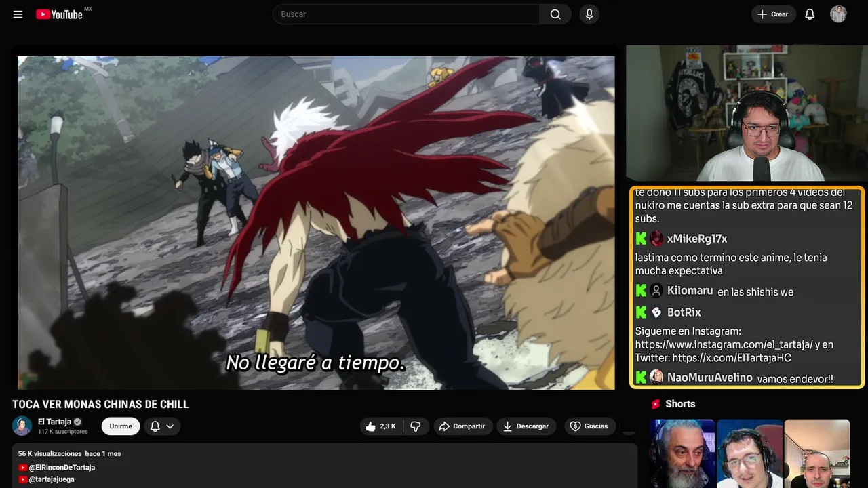Screen dimensions: 868x488
Task: Click the '117 K suscriptores' subscriber count
Action: coord(63,432)
